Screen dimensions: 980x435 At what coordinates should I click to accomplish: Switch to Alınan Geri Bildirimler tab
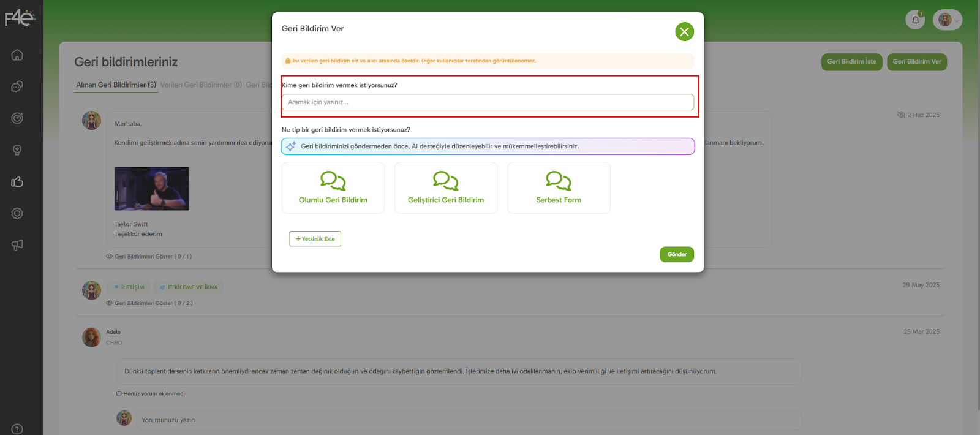click(116, 85)
